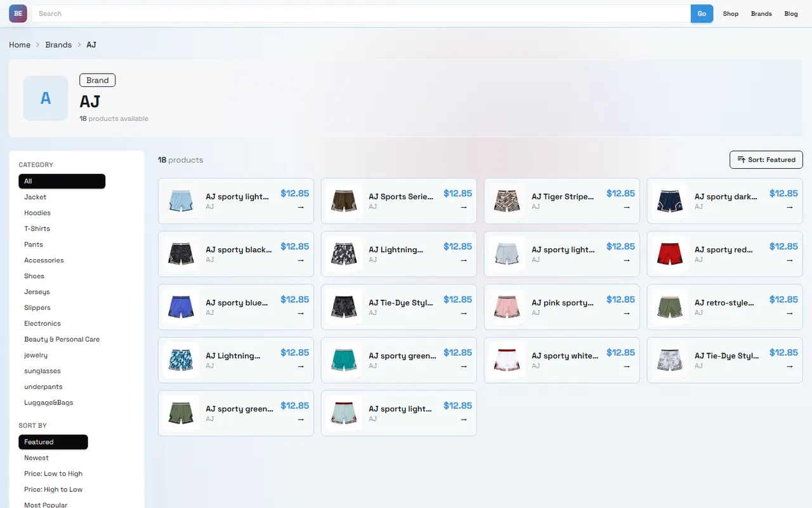Open AJ retro-style green shorts thumbnail
Viewport: 812px width, 508px height.
click(670, 307)
